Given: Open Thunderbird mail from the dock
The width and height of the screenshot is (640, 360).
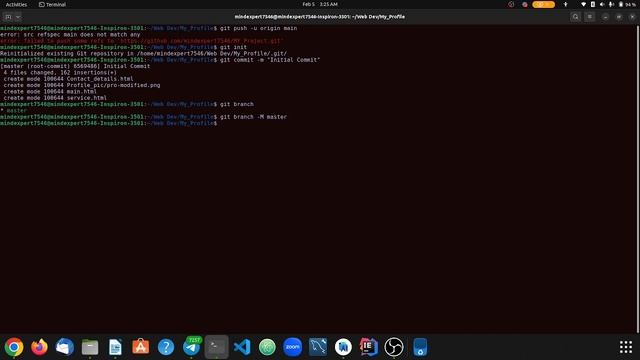Looking at the screenshot, I should 64,347.
